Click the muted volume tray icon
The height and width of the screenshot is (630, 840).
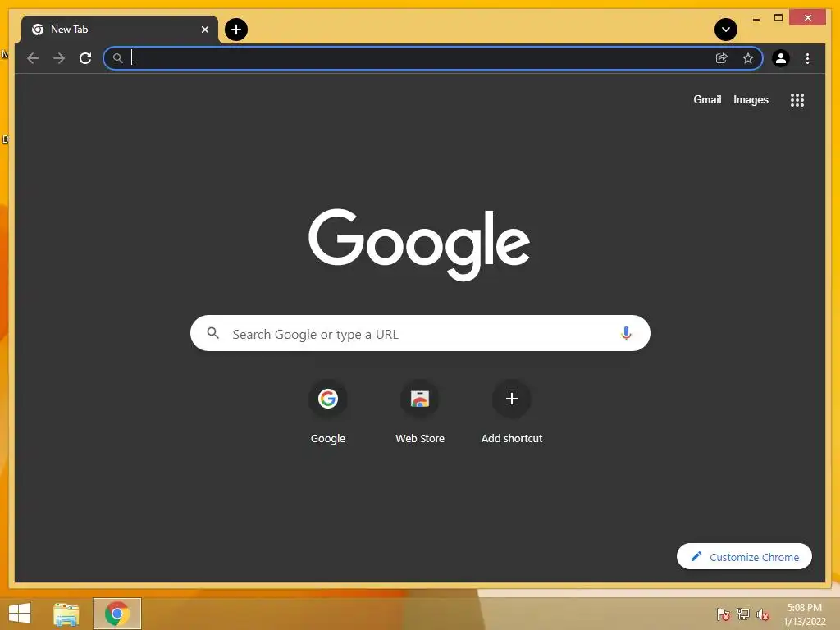762,614
